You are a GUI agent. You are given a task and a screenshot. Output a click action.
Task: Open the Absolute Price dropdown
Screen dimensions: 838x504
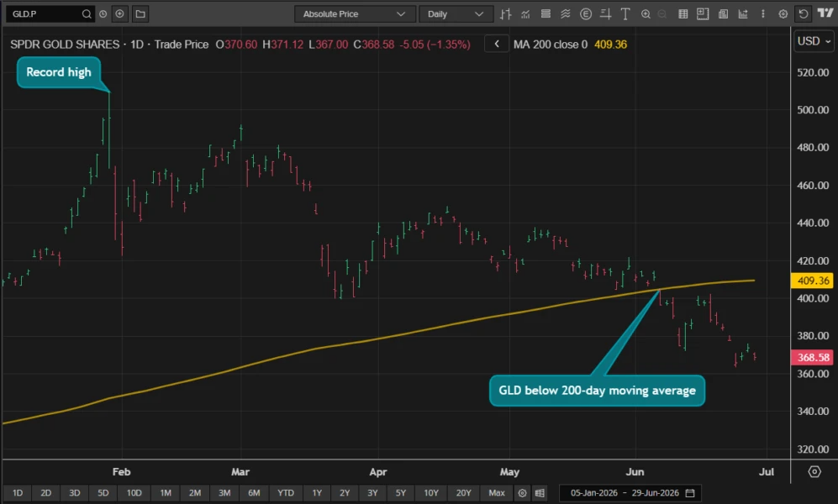[355, 14]
